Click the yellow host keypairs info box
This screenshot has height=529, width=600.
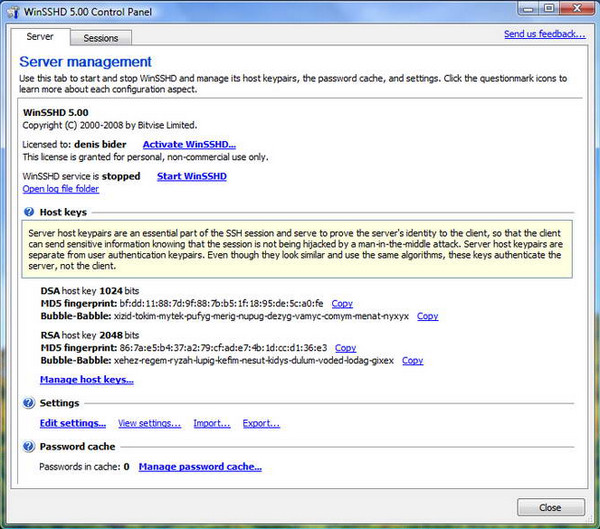(x=297, y=249)
